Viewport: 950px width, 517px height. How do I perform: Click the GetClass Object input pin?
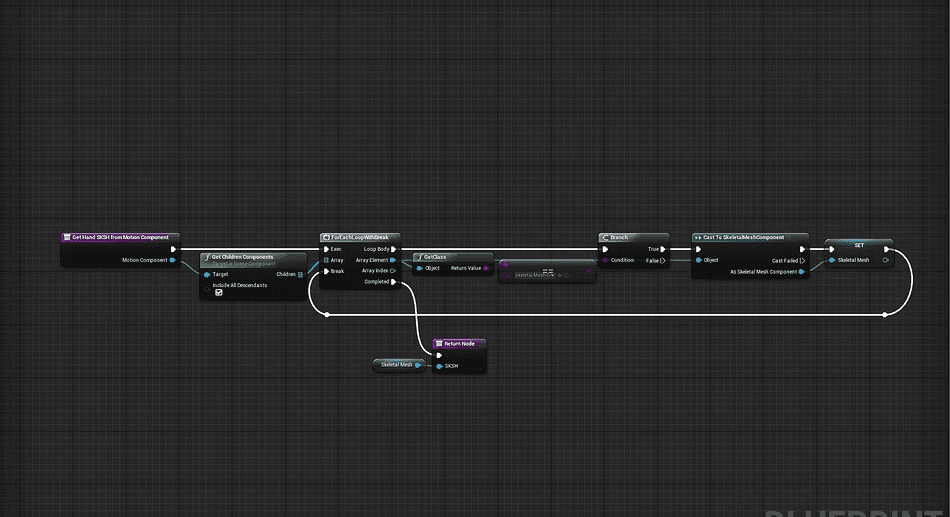(x=419, y=268)
